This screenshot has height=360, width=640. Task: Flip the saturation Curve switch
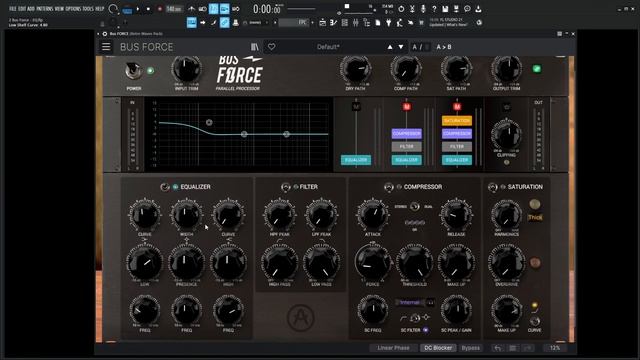(x=534, y=321)
